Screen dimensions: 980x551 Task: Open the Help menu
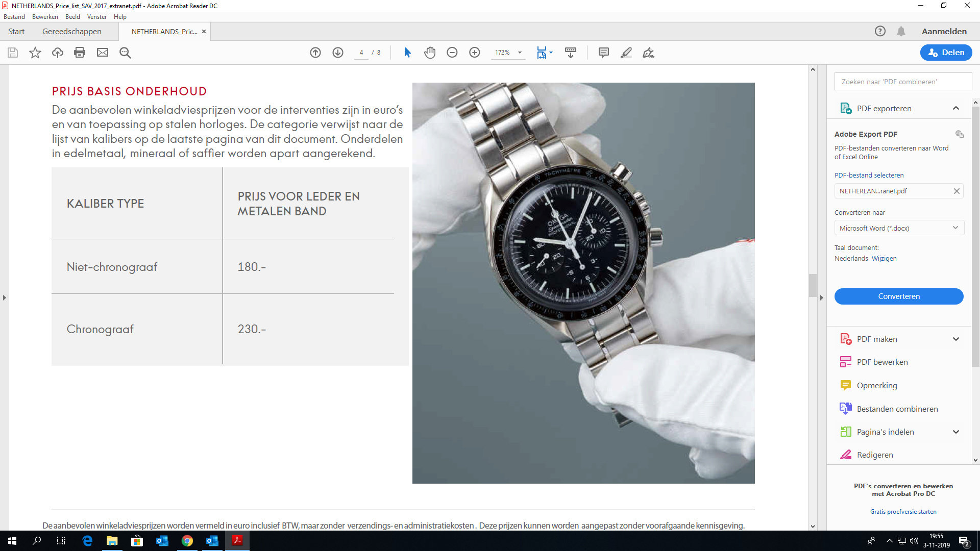pos(120,17)
